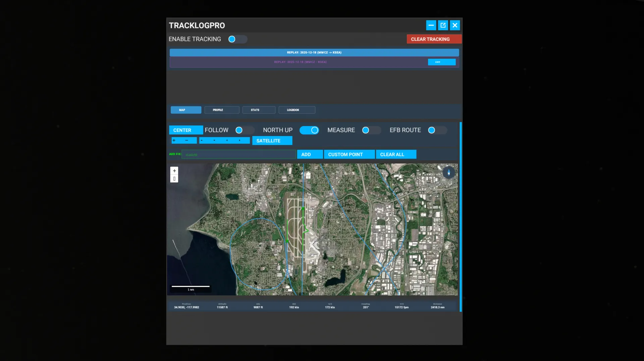Pan map right with the right arrow
The height and width of the screenshot is (361, 644).
[239, 140]
